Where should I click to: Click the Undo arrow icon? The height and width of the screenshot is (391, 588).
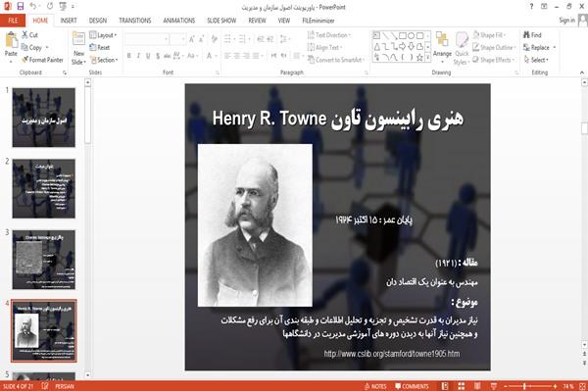33,7
